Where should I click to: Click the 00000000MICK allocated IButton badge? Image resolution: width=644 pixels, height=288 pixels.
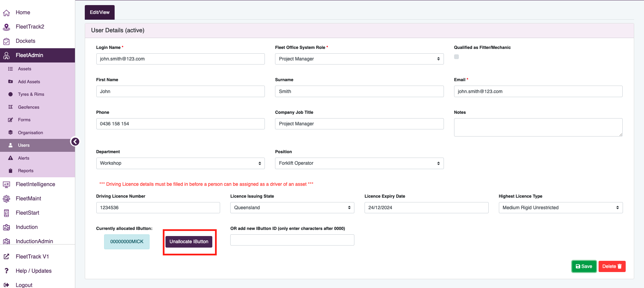click(x=127, y=242)
